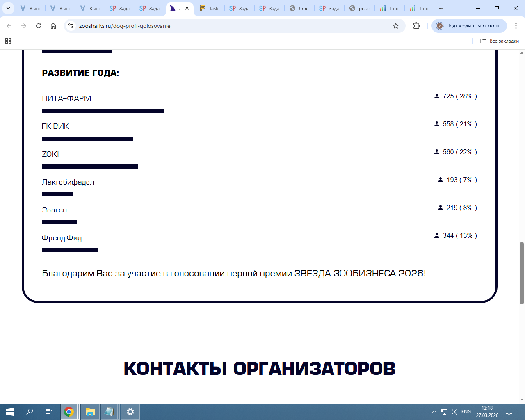Click the Лактобифадол nominee name
525x420 pixels.
pos(68,182)
